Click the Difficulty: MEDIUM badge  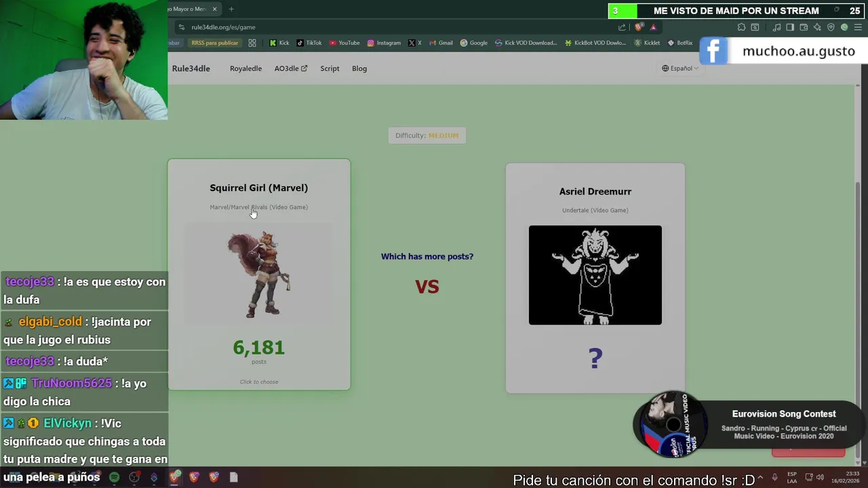pyautogui.click(x=427, y=136)
